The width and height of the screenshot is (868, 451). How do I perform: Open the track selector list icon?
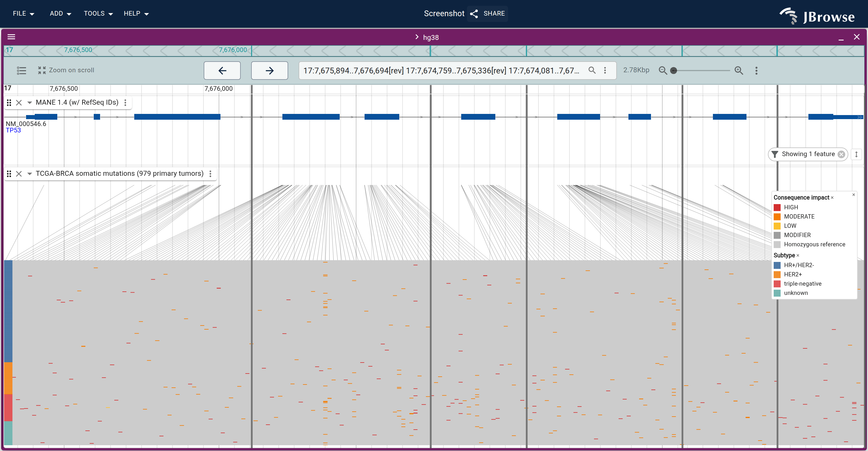pyautogui.click(x=22, y=70)
